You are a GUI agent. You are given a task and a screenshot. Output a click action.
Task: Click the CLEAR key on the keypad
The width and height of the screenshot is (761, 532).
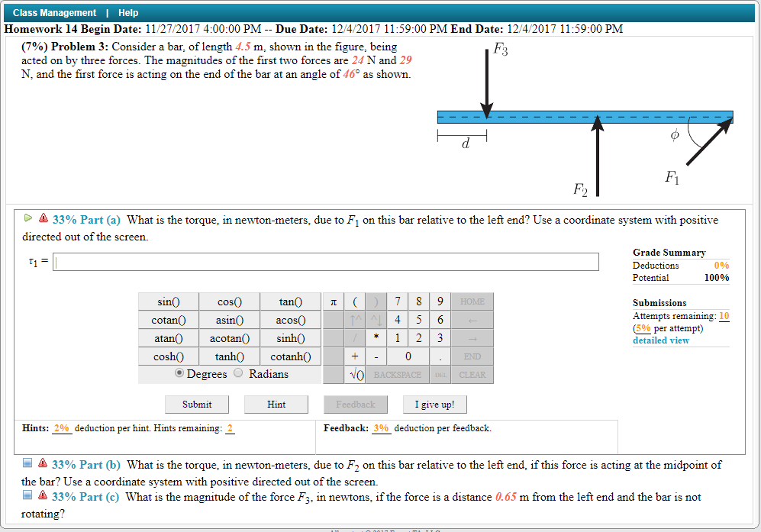pyautogui.click(x=471, y=374)
